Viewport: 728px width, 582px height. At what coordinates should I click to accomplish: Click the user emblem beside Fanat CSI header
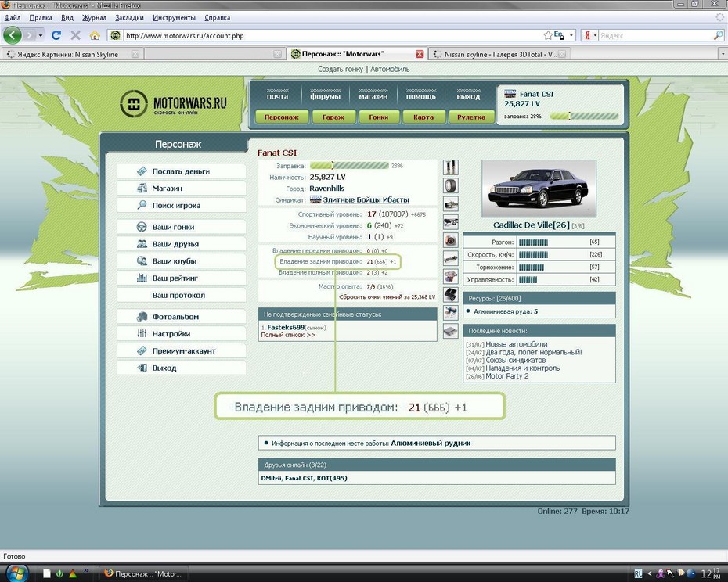[x=510, y=93]
